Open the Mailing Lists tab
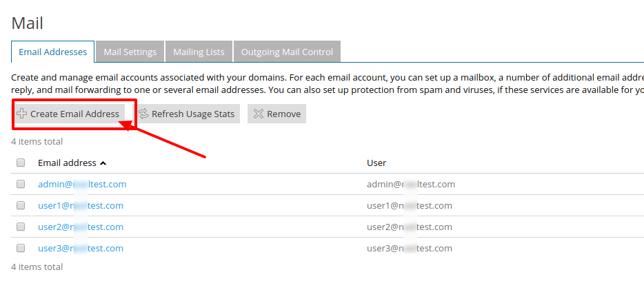 (x=199, y=52)
